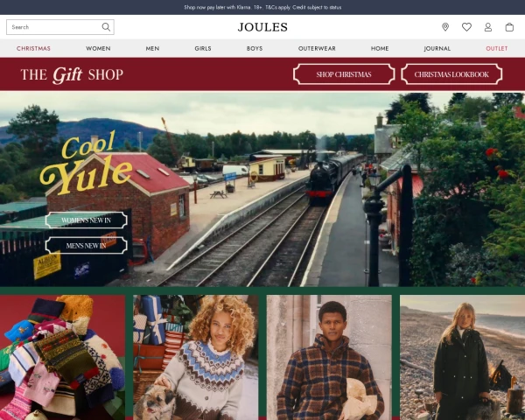Open the Outlet menu
Image resolution: width=525 pixels, height=420 pixels.
497,49
